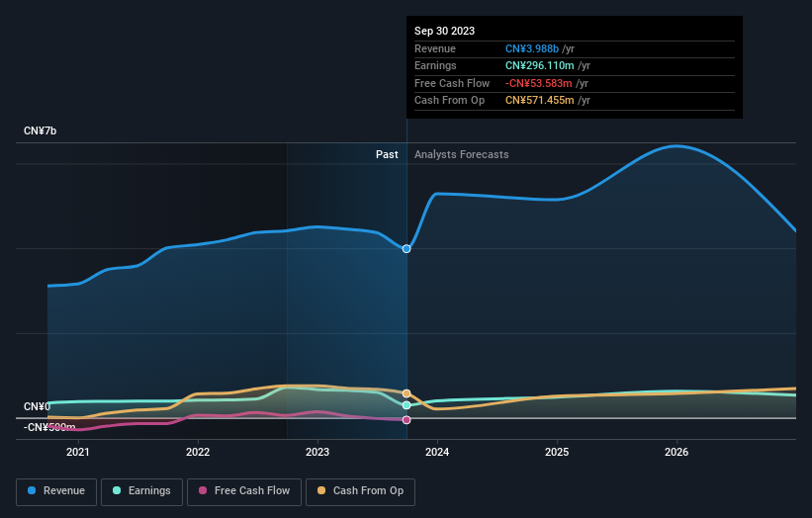812x518 pixels.
Task: Click the CN¥0 y-axis label
Action: 37,406
